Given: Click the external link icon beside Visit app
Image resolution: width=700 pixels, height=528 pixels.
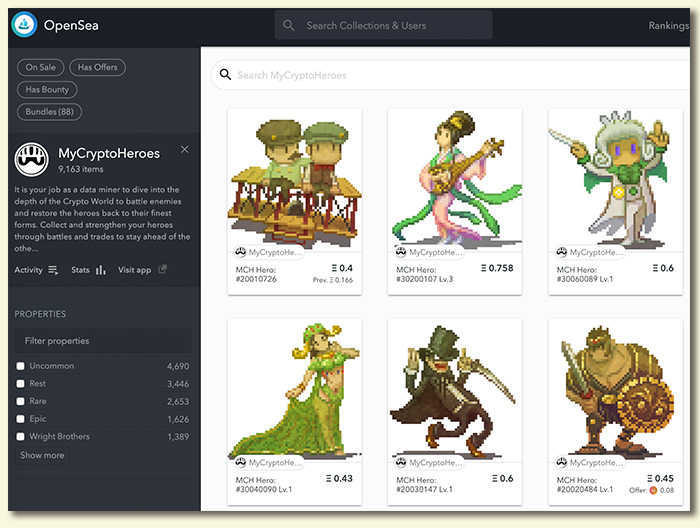Looking at the screenshot, I should click(x=162, y=269).
